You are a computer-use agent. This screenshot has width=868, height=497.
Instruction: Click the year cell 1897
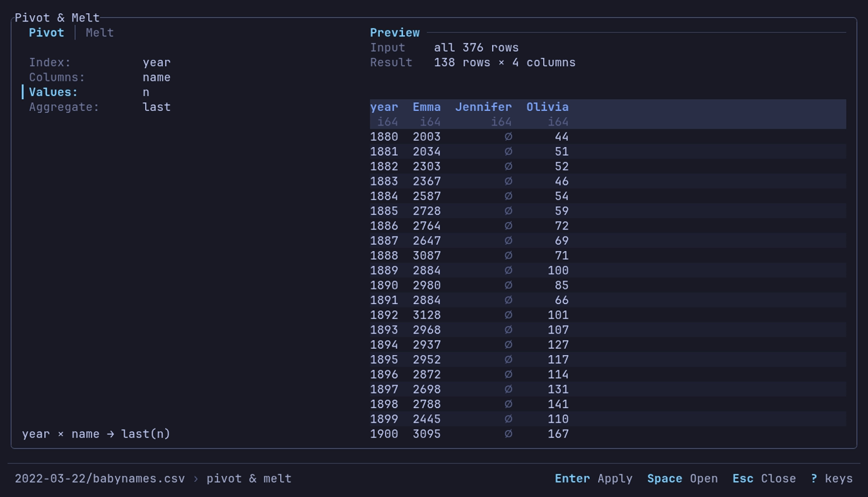tap(384, 389)
